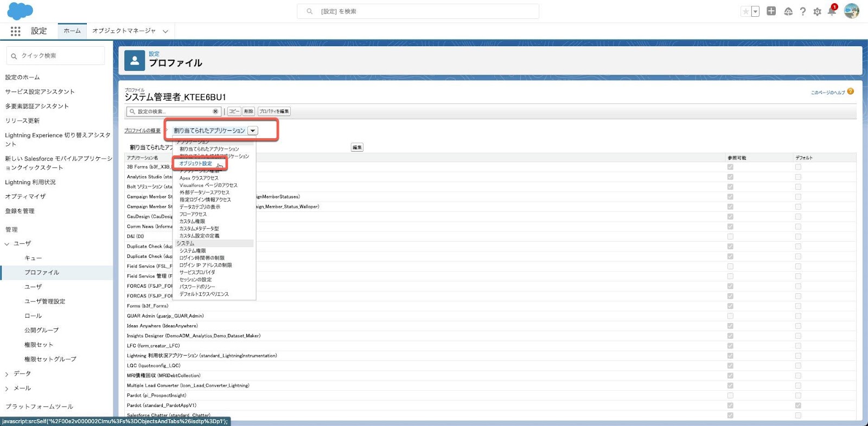This screenshot has height=426, width=868.
Task: Open the notifications bell
Action: (832, 11)
